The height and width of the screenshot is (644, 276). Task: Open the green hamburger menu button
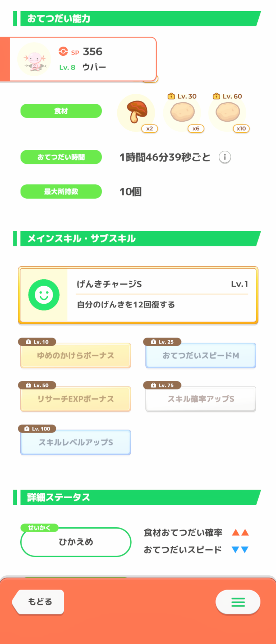(238, 602)
